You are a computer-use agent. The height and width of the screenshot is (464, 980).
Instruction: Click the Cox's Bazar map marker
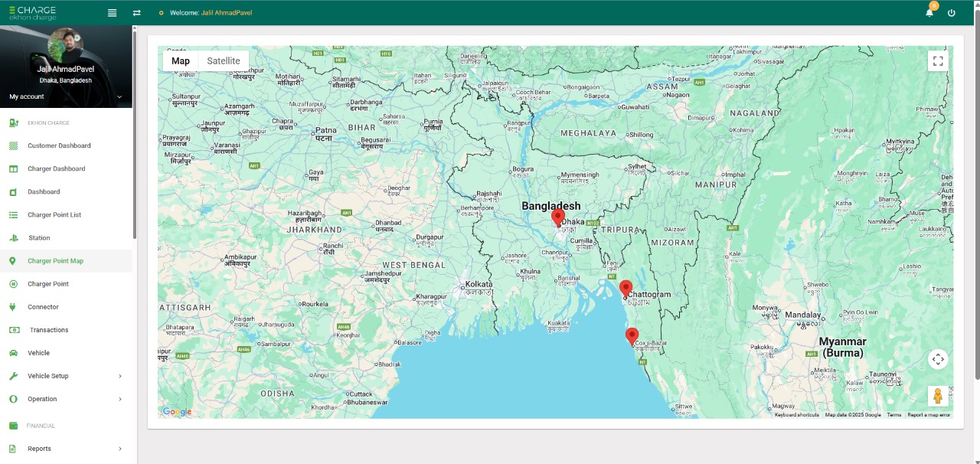tap(632, 335)
